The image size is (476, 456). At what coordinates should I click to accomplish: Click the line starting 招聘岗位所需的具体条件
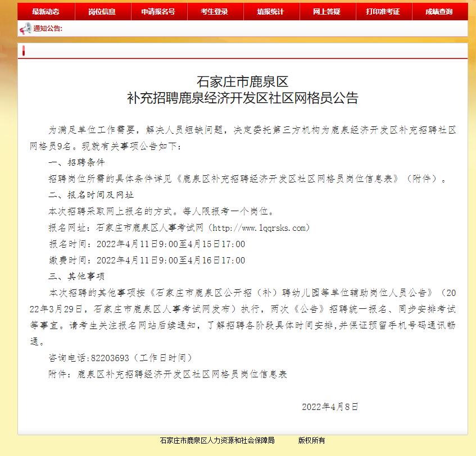(x=247, y=179)
